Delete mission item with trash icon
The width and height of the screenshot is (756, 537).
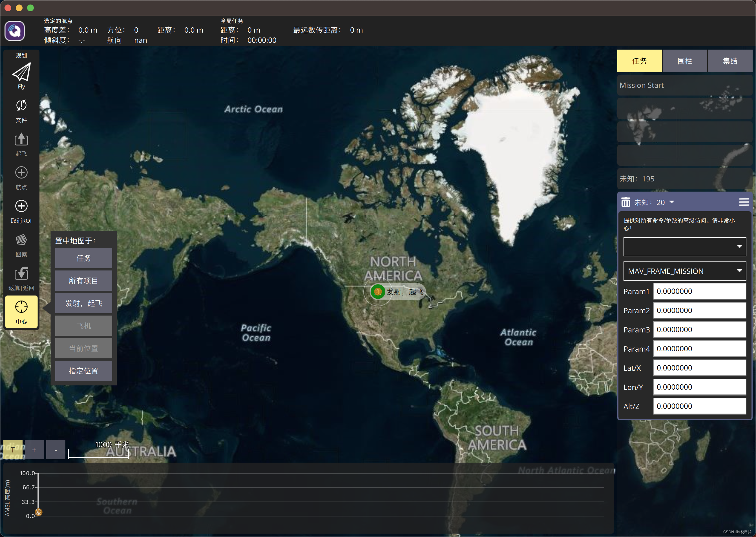625,202
